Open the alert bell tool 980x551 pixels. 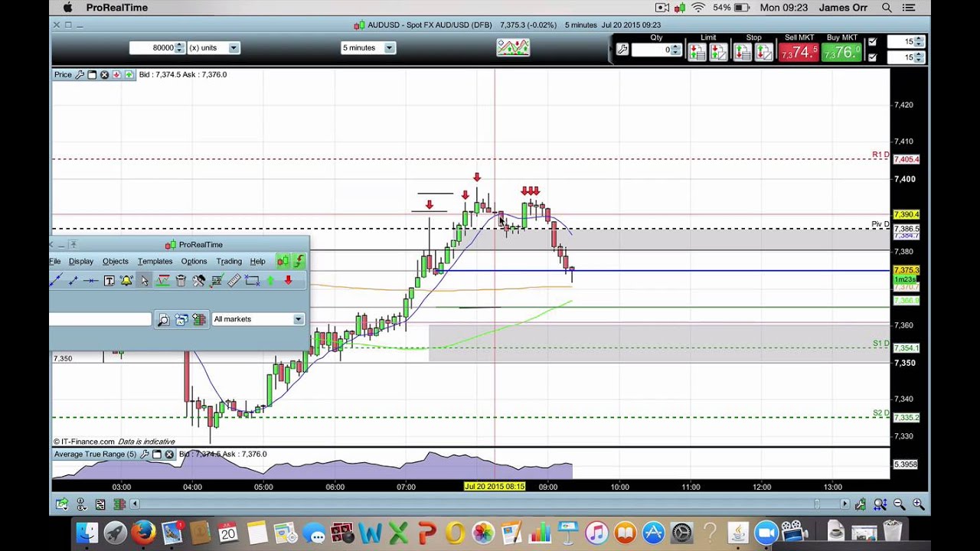click(126, 281)
